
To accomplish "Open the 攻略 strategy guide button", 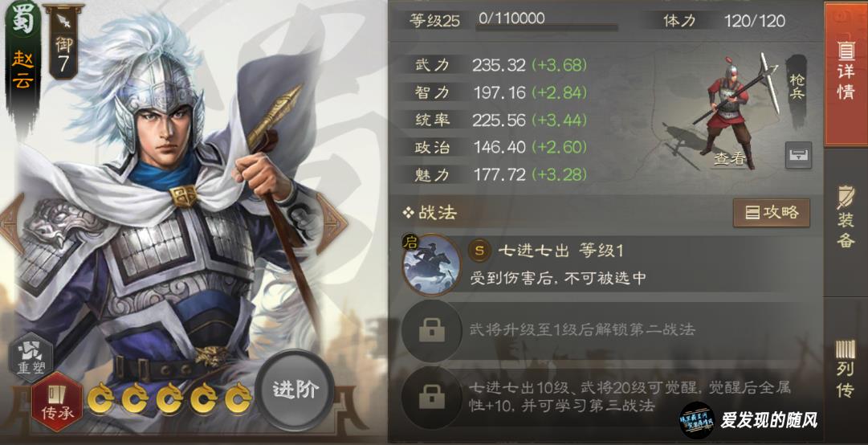I will coord(771,213).
